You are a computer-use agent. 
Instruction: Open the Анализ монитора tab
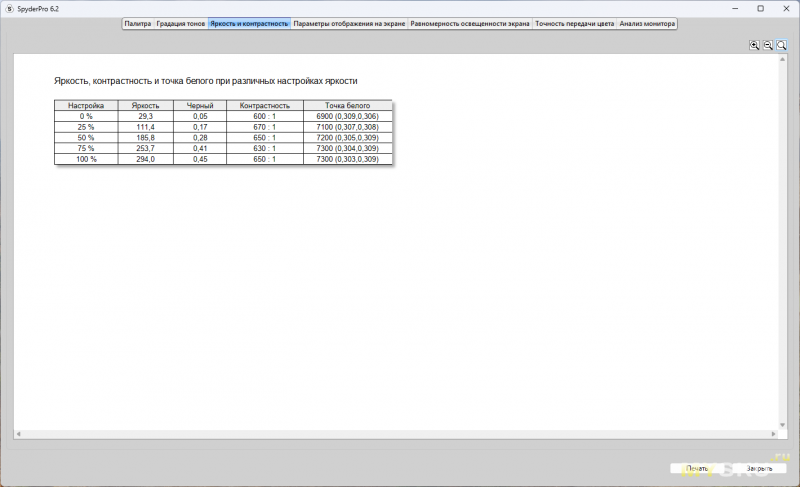pyautogui.click(x=647, y=23)
